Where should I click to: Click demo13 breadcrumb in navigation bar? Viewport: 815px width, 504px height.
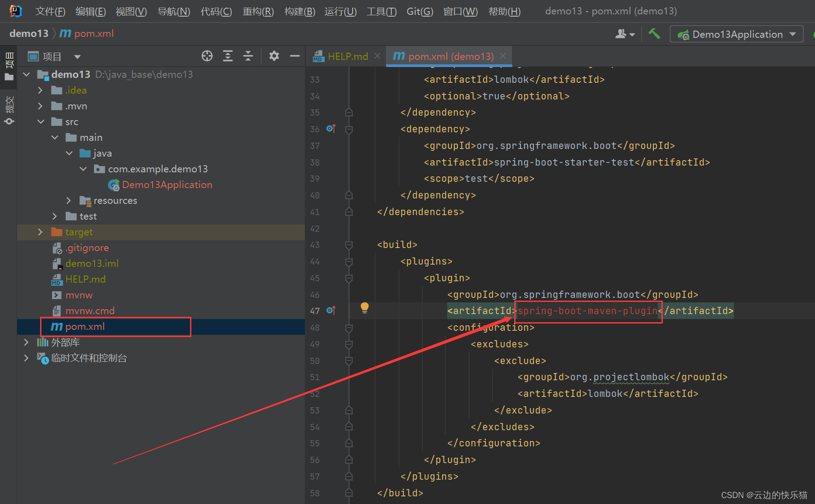pos(29,34)
